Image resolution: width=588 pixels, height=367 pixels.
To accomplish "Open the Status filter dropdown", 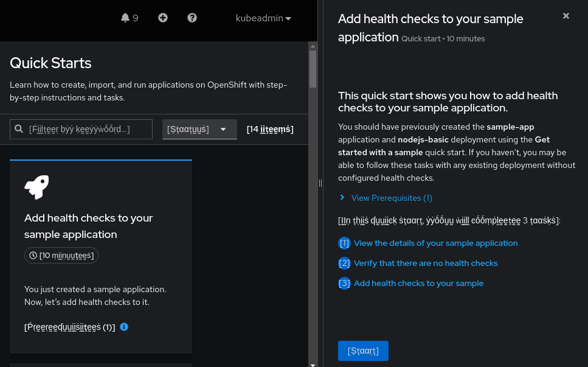I will click(199, 129).
